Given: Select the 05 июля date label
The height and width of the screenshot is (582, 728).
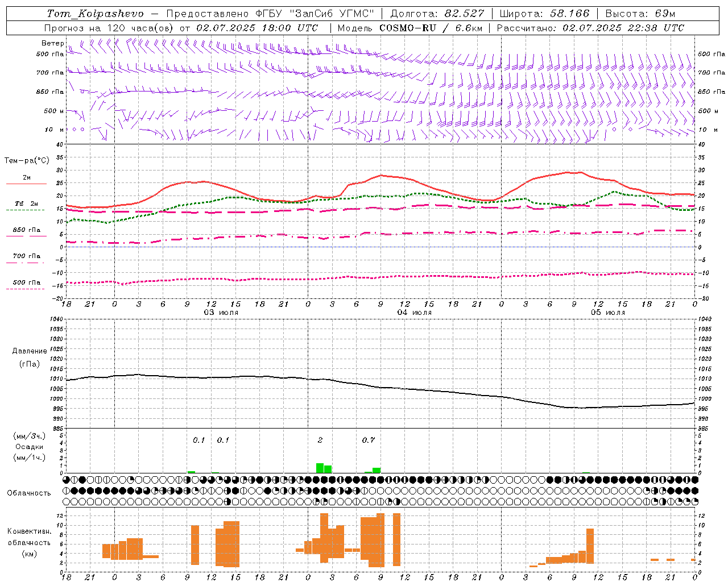Looking at the screenshot, I should pos(608,313).
